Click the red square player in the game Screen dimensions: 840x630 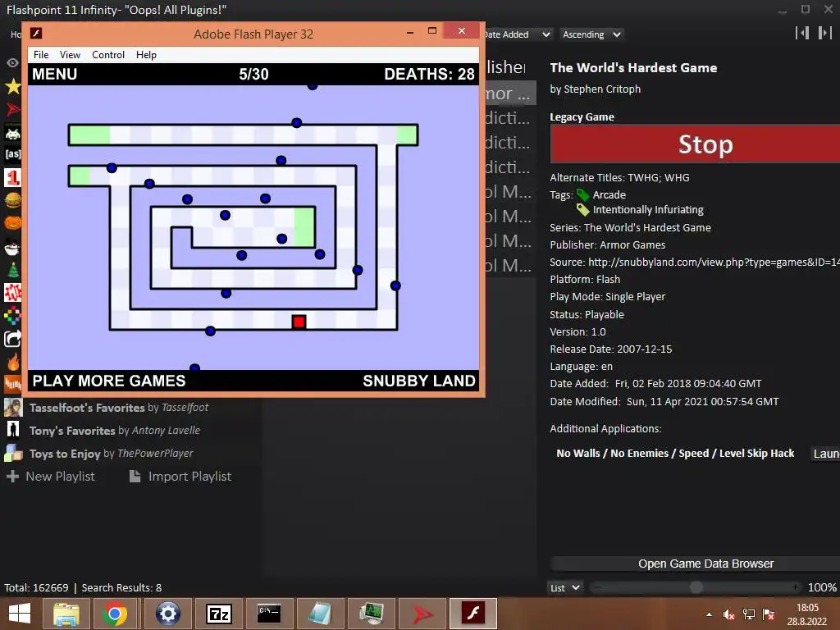tap(299, 322)
